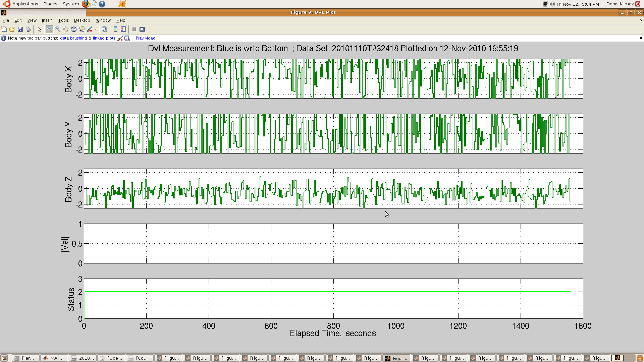Insert a colorbar via toolbar icon
The image size is (644, 362).
[x=115, y=29]
